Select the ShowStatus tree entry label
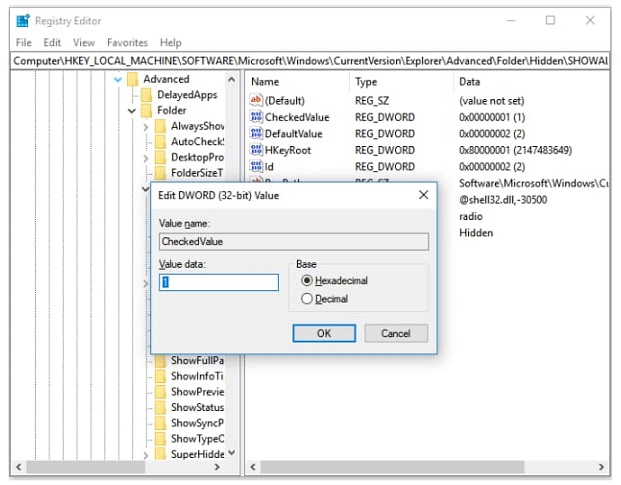Image resolution: width=621 pixels, height=485 pixels. [x=197, y=407]
